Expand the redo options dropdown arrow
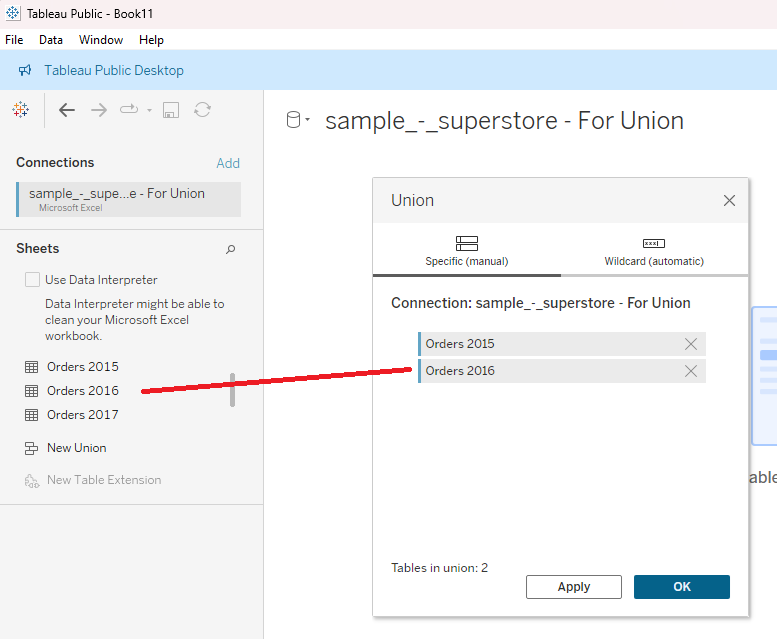This screenshot has height=639, width=777. pos(149,110)
